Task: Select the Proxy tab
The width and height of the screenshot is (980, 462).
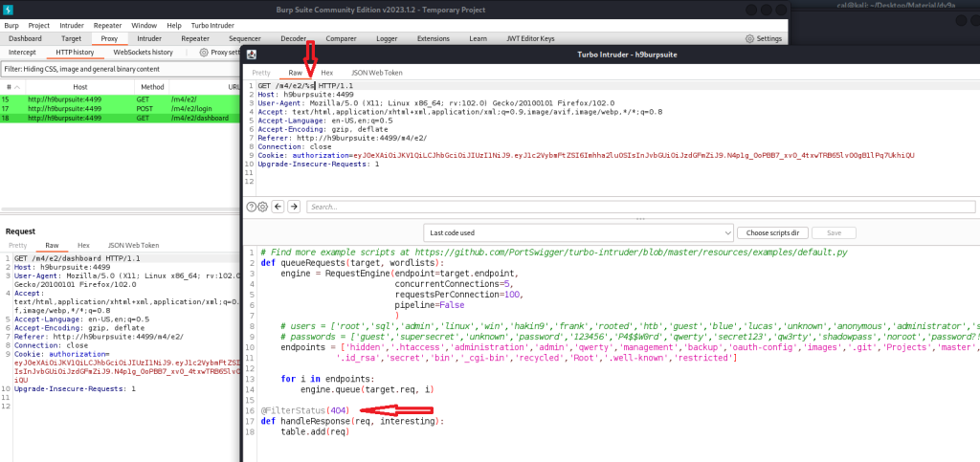Action: tap(109, 38)
